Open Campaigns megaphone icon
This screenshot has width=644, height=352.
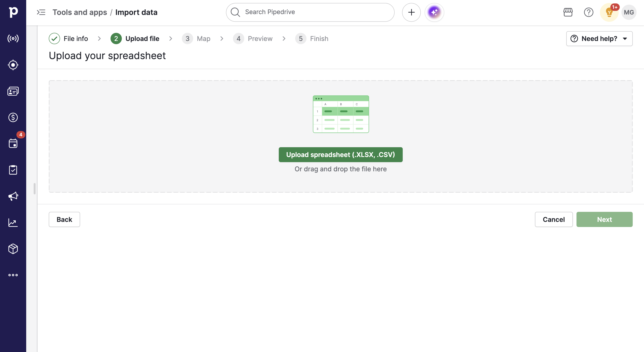pos(13,196)
